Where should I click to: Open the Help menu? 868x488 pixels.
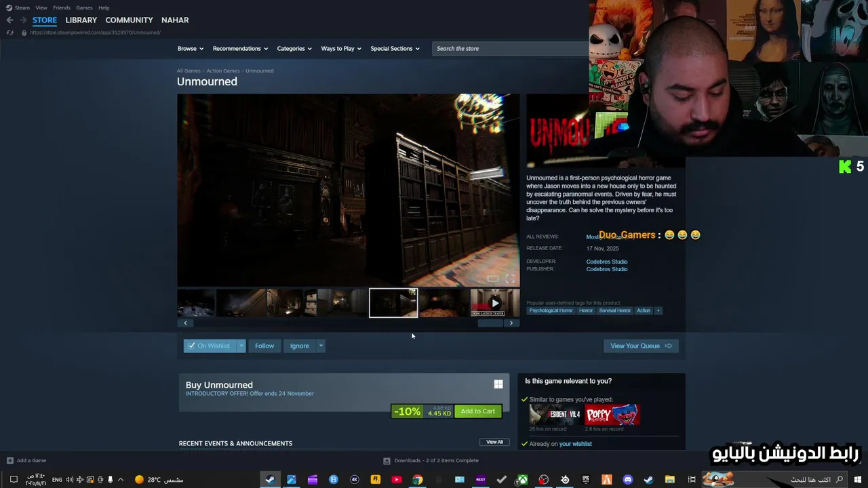[104, 7]
